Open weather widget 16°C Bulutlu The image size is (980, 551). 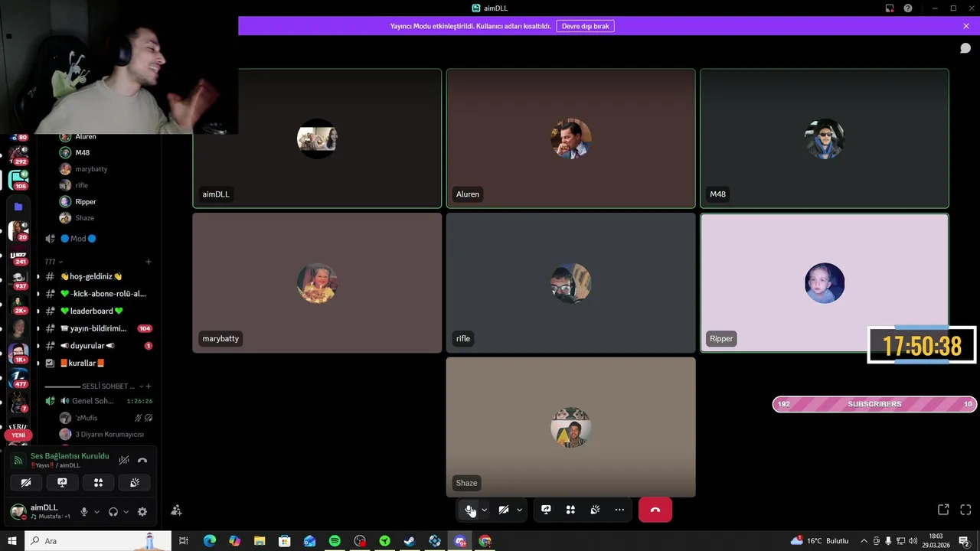pos(820,541)
